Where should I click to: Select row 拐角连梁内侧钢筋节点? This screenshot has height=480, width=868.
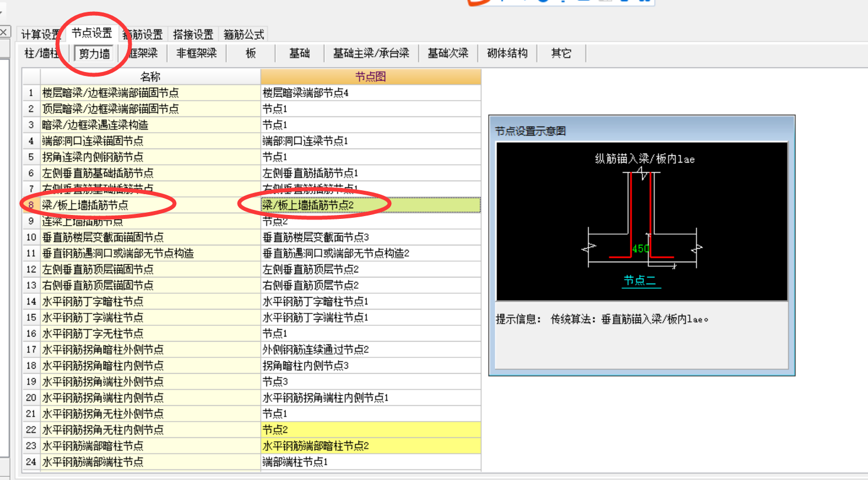click(x=150, y=157)
